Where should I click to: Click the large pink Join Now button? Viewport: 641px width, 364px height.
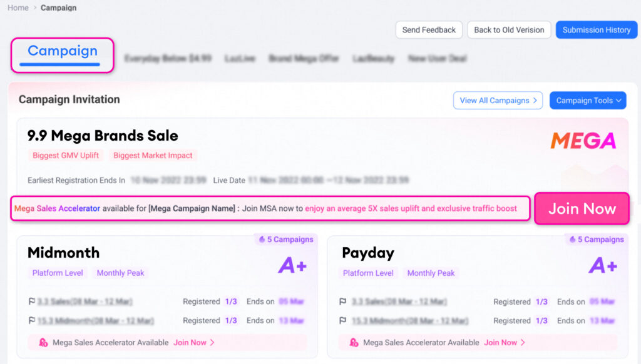(582, 209)
